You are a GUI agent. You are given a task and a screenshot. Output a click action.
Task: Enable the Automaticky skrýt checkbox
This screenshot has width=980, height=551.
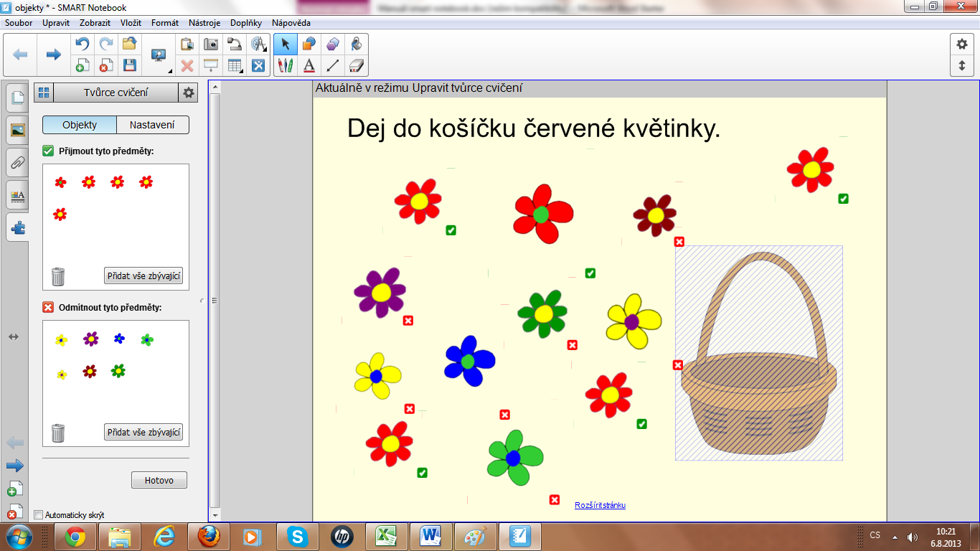point(38,515)
